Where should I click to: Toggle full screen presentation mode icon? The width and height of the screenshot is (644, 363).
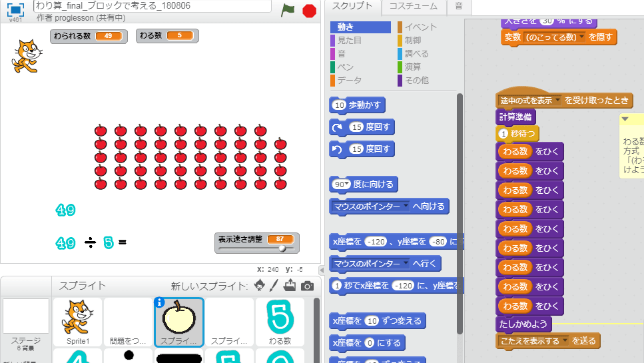click(x=15, y=9)
